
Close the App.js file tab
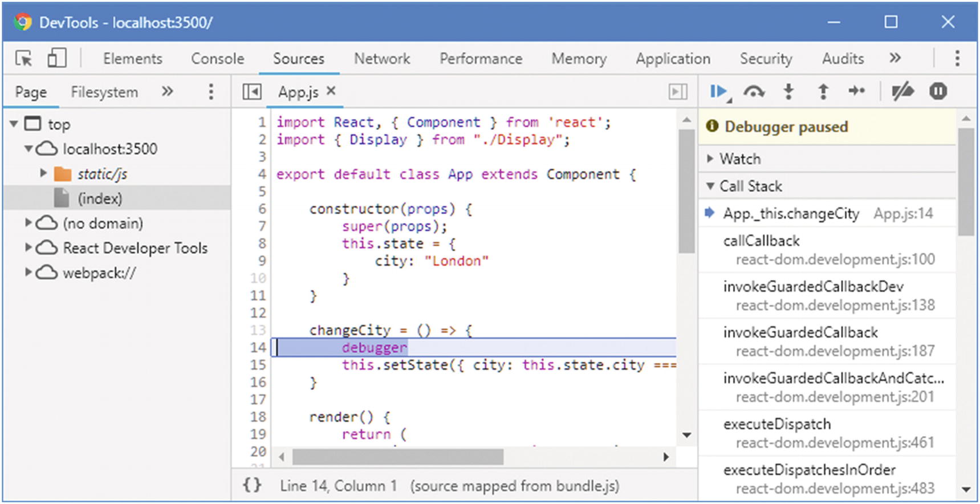331,91
